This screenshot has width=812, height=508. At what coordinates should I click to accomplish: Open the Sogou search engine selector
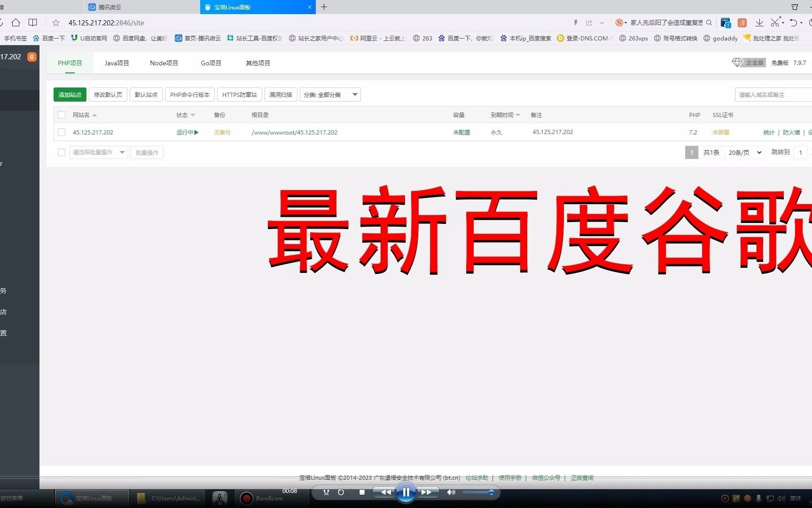click(621, 23)
